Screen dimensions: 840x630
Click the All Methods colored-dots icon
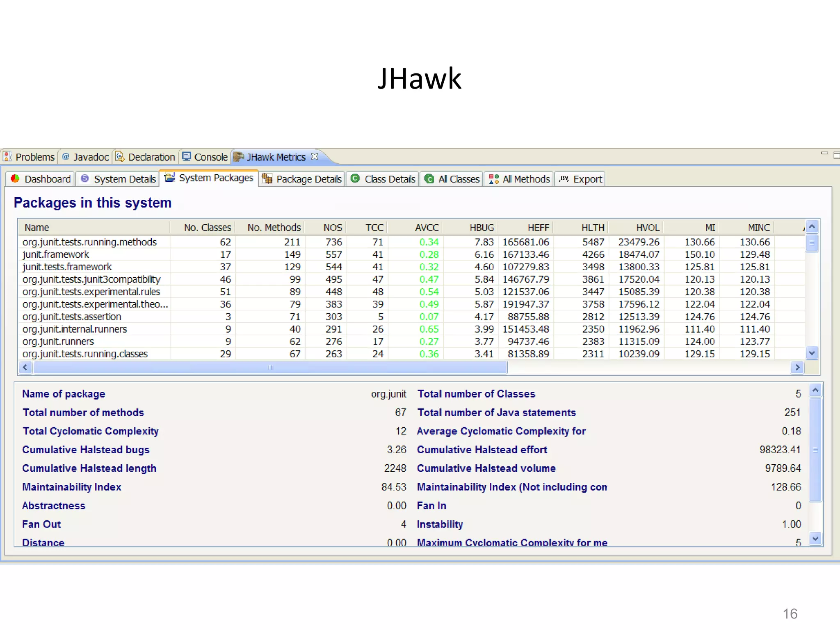click(x=494, y=179)
